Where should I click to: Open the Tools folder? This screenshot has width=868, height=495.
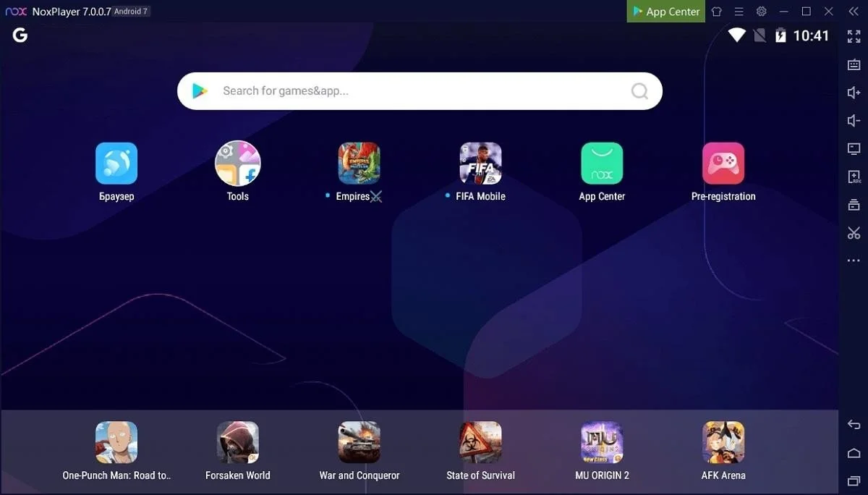click(x=238, y=164)
